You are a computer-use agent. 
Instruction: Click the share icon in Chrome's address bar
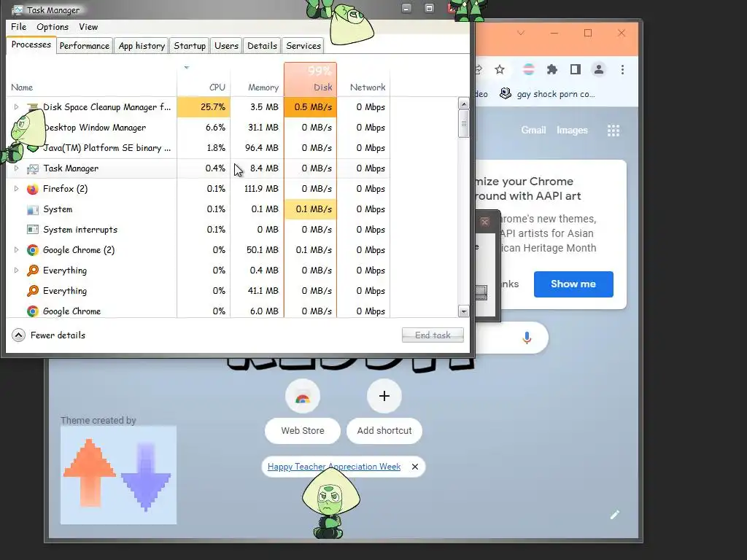pos(478,69)
